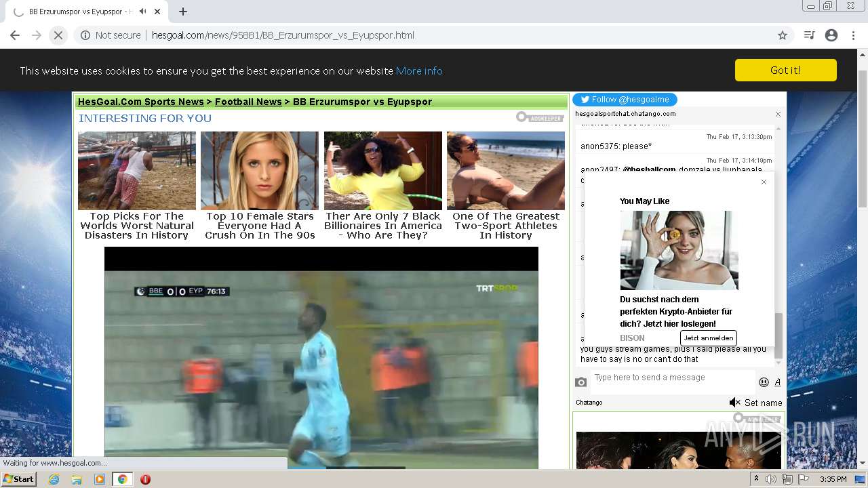This screenshot has height=488, width=868.
Task: Go back to the previous page
Action: (x=15, y=35)
